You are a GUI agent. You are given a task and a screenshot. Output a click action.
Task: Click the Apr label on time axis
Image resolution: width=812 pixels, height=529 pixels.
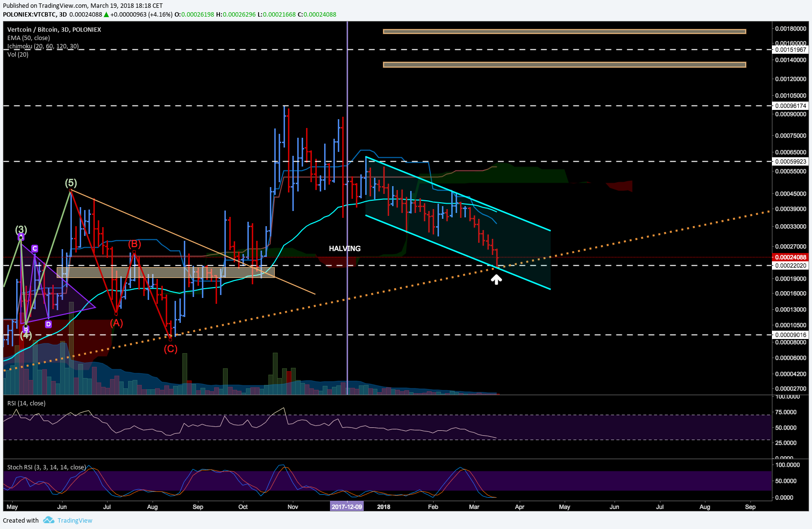click(520, 507)
